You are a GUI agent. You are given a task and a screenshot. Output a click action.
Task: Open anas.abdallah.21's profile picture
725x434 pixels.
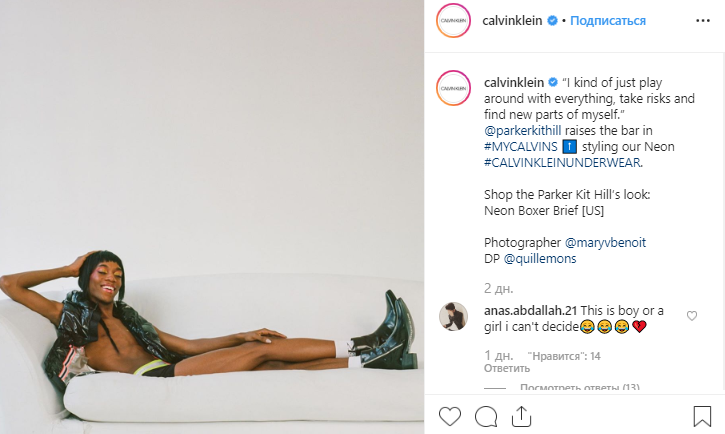click(453, 317)
